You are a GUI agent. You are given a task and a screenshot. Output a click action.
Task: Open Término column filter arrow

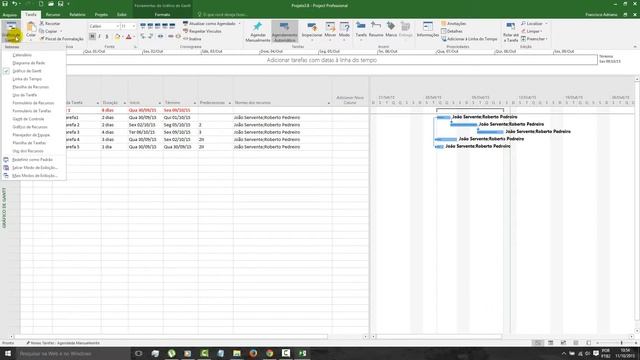tap(194, 103)
